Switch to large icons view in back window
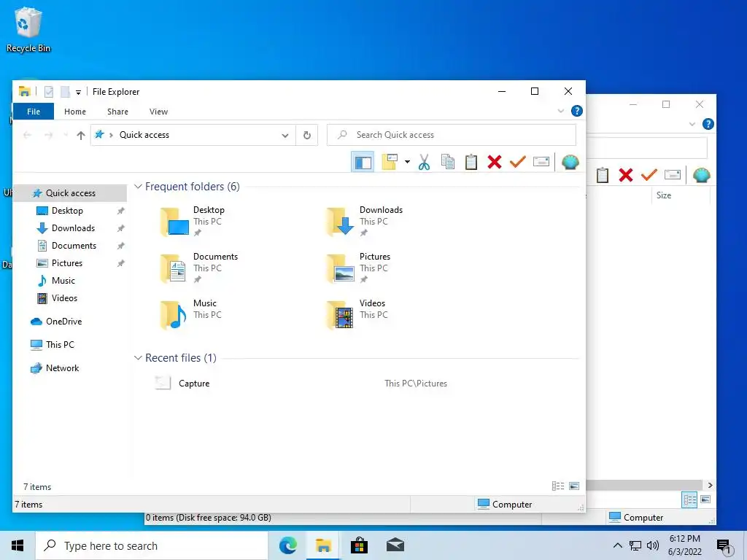747x560 pixels. (705, 499)
